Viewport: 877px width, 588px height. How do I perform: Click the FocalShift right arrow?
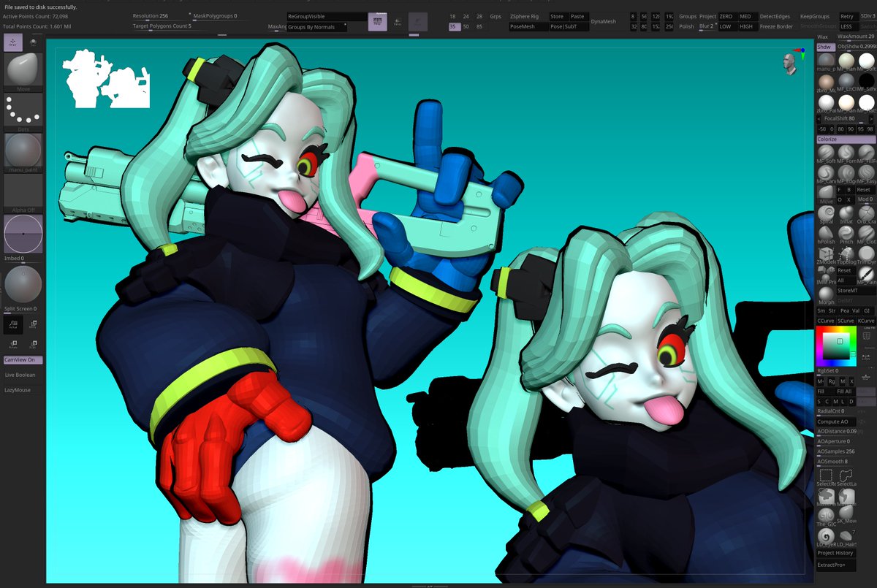point(871,118)
